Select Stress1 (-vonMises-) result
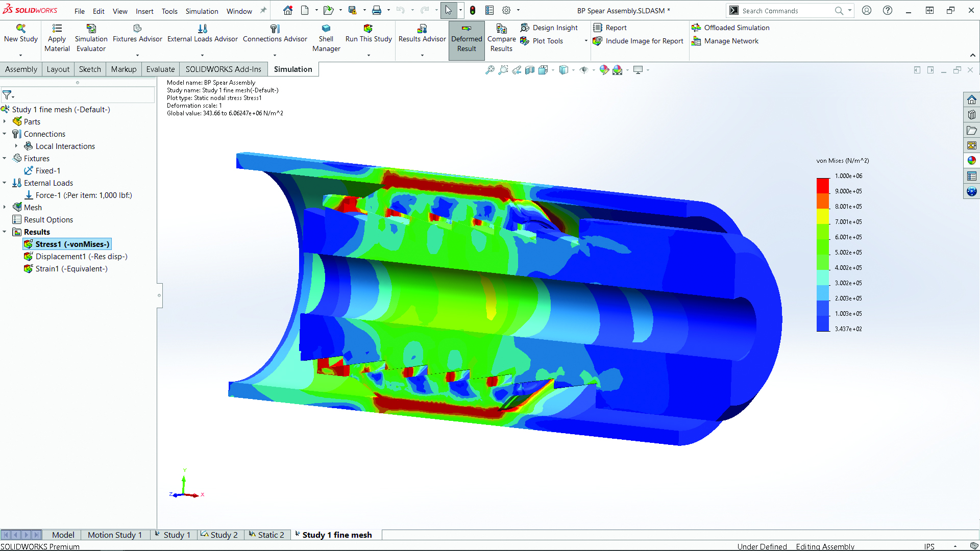This screenshot has height=551, width=980. tap(67, 244)
